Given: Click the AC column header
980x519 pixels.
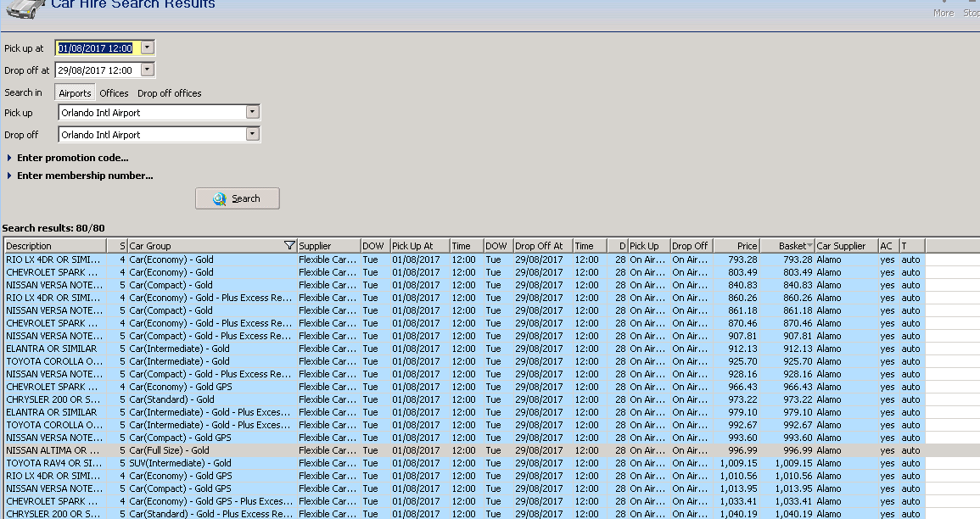Looking at the screenshot, I should 888,245.
